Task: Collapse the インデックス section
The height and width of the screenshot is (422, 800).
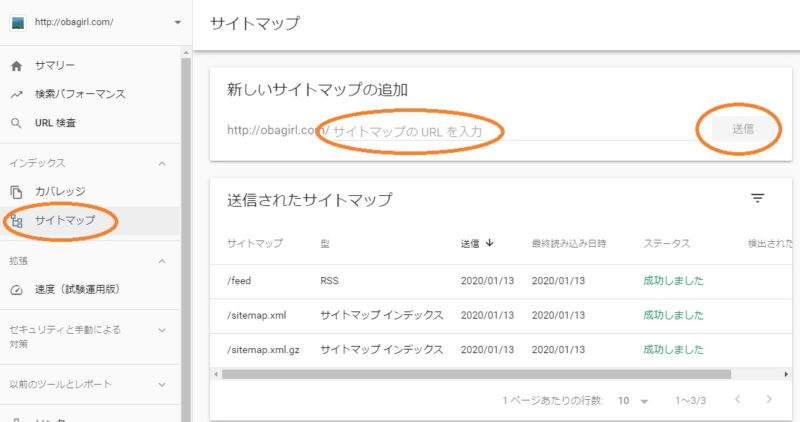Action: (162, 164)
